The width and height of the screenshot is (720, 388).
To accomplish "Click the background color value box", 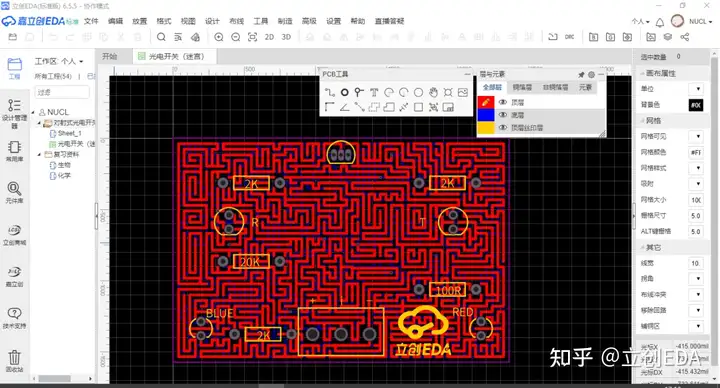I will pyautogui.click(x=696, y=105).
